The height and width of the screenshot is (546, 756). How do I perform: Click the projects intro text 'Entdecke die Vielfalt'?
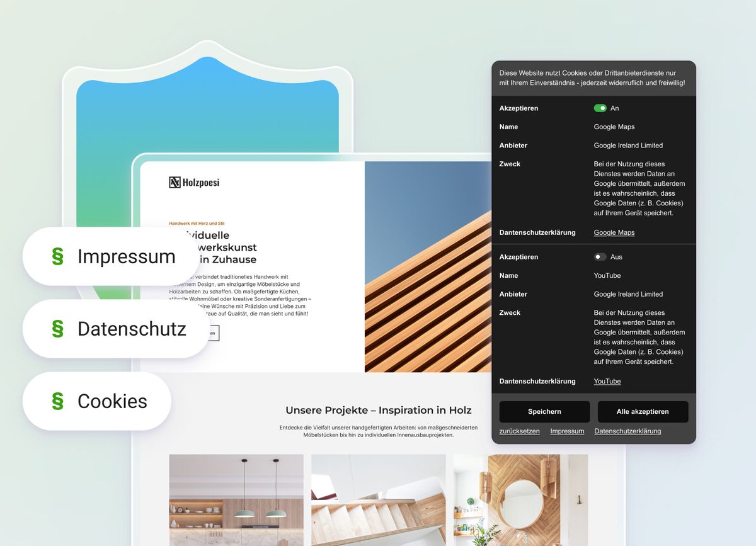(x=379, y=431)
